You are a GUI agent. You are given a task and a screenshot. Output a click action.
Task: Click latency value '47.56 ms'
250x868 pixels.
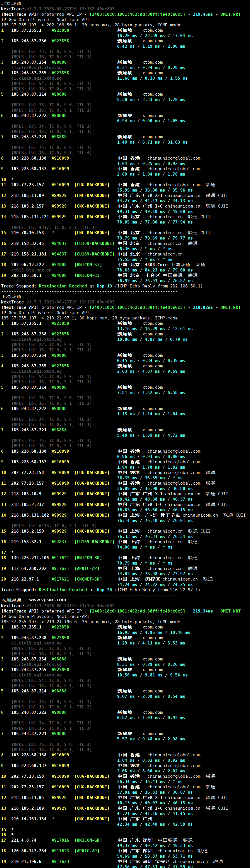pyautogui.click(x=127, y=866)
